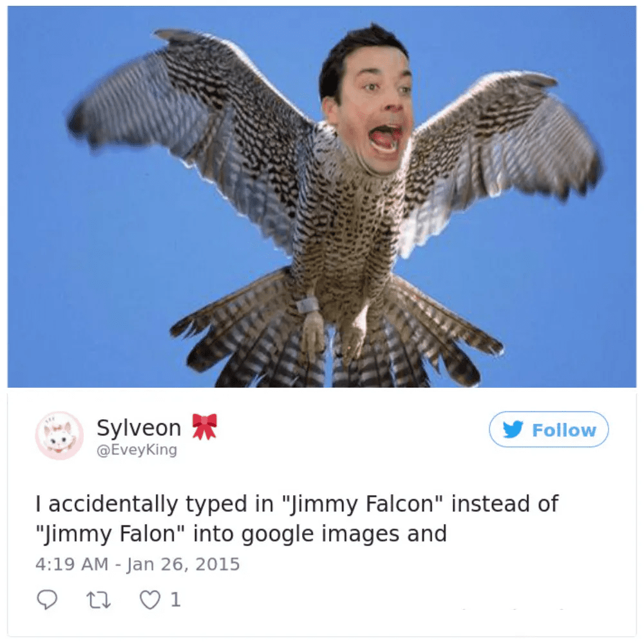Follow the Sylveon account
This screenshot has width=644, height=644.
[x=549, y=429]
